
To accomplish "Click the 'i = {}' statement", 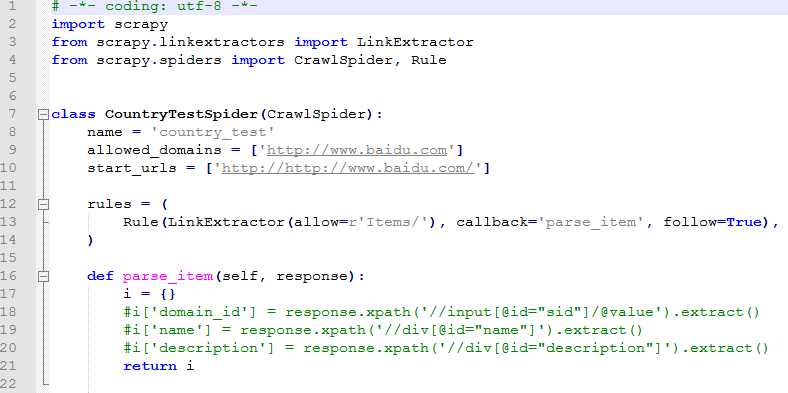I will [150, 294].
